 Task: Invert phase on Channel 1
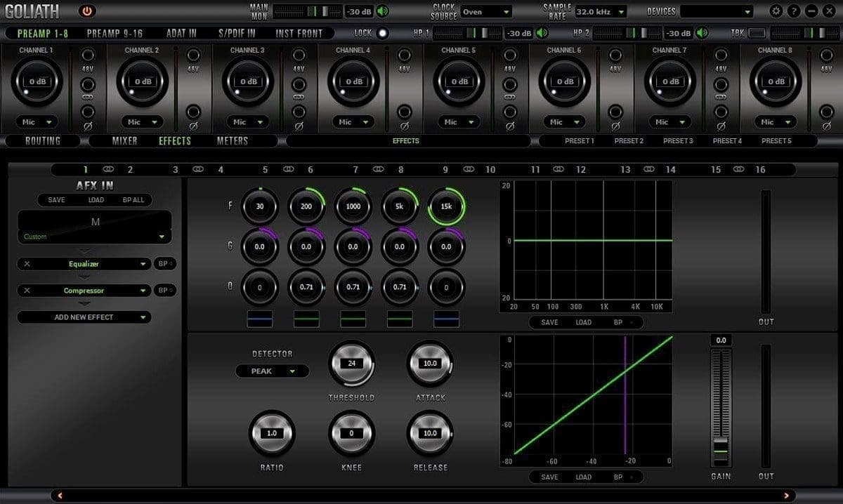coord(87,112)
